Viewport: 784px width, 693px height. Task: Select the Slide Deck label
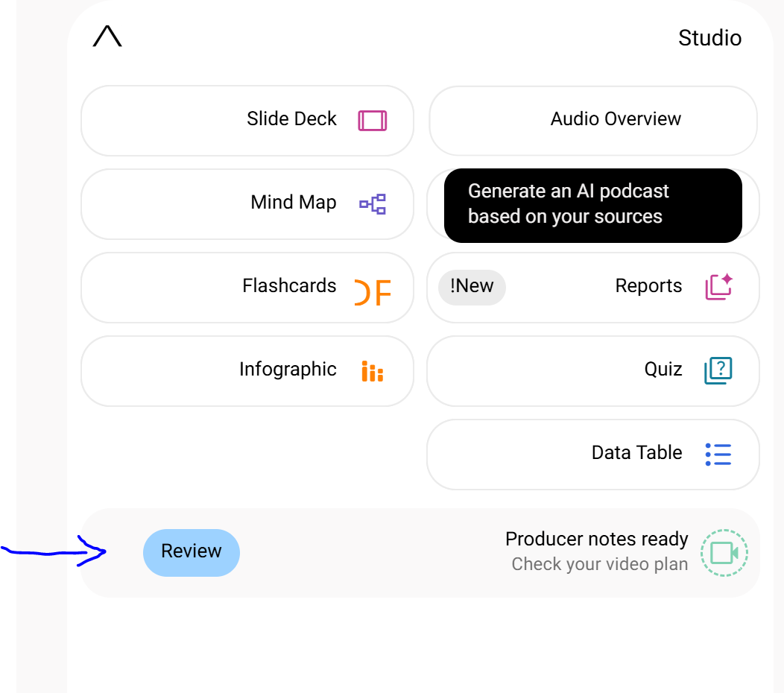(x=292, y=119)
